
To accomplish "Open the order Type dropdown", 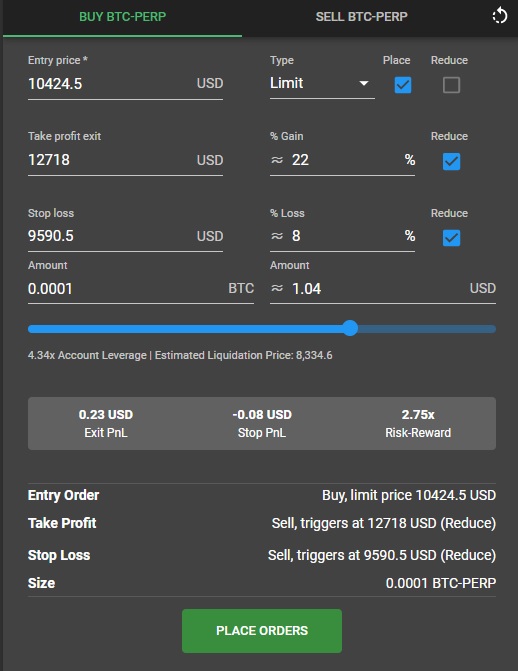I will tap(322, 83).
